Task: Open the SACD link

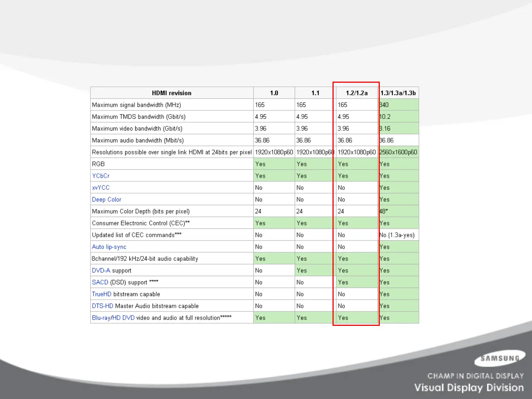Action: 100,282
